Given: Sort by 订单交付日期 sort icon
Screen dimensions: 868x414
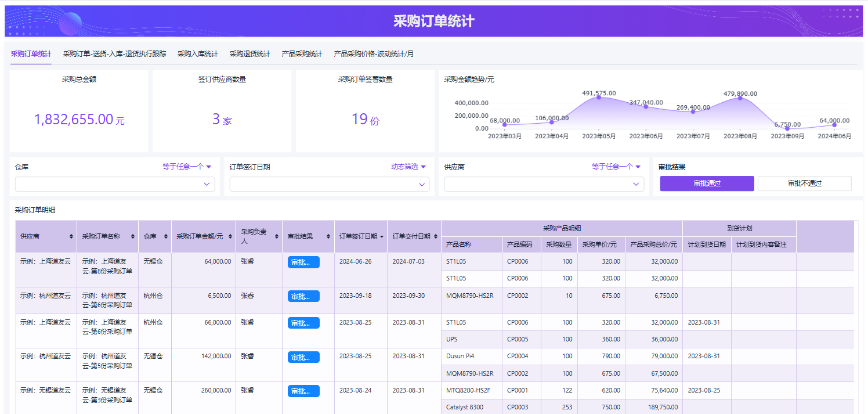Looking at the screenshot, I should 436,236.
